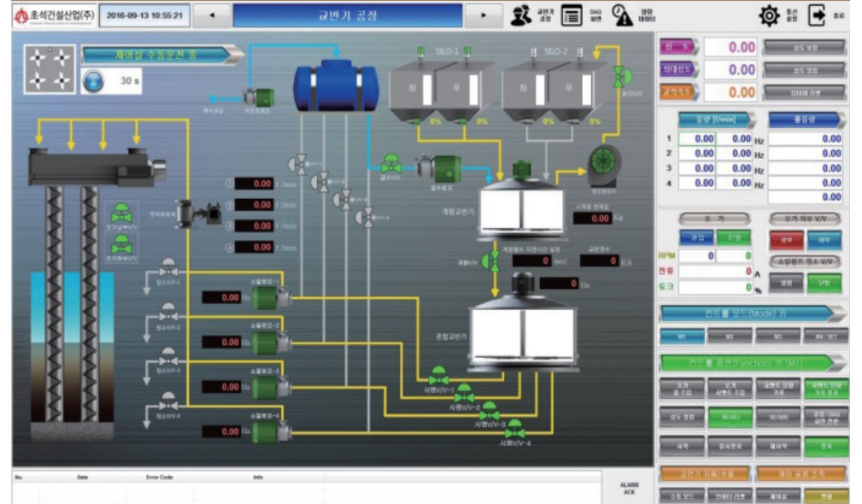The image size is (862, 504).
Task: Select the blue water tank icon
Action: click(336, 86)
